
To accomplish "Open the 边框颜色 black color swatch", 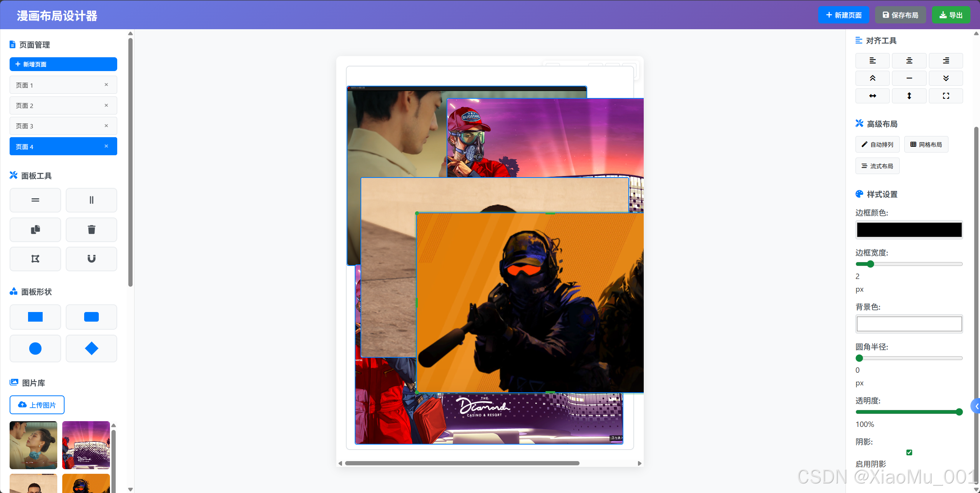I will point(909,230).
